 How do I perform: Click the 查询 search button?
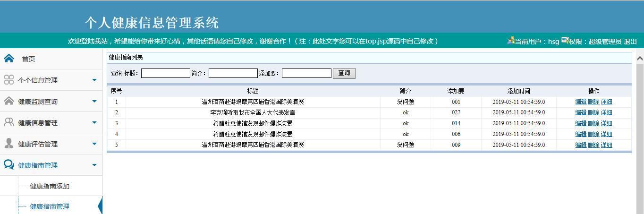344,73
